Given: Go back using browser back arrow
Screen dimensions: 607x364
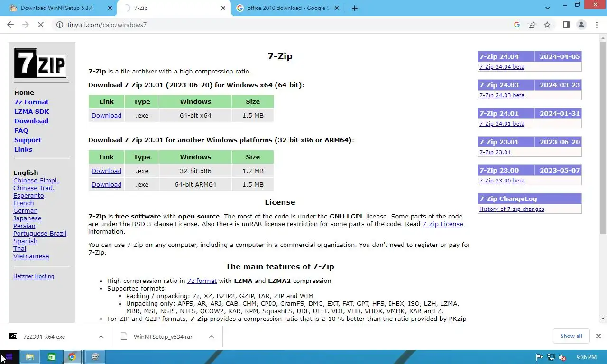Looking at the screenshot, I should pos(10,25).
